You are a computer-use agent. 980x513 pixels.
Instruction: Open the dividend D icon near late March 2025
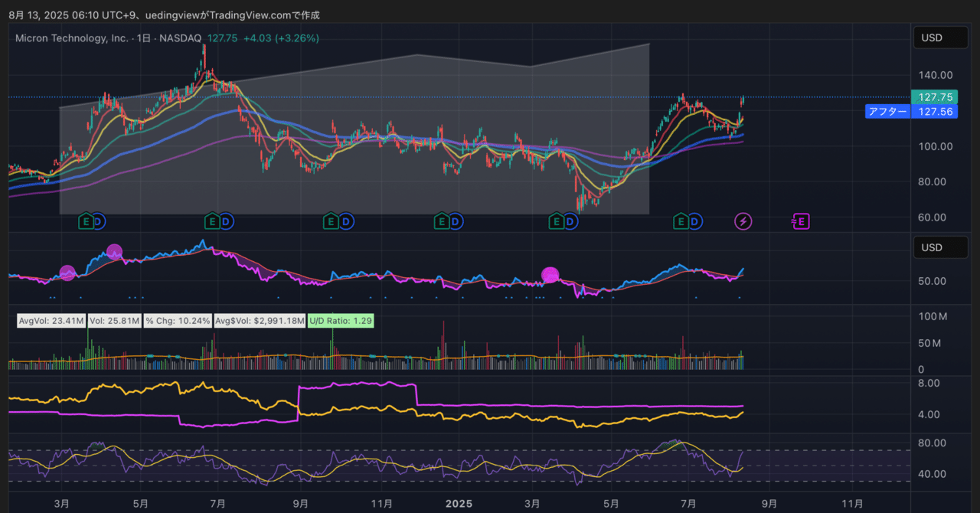coord(570,222)
